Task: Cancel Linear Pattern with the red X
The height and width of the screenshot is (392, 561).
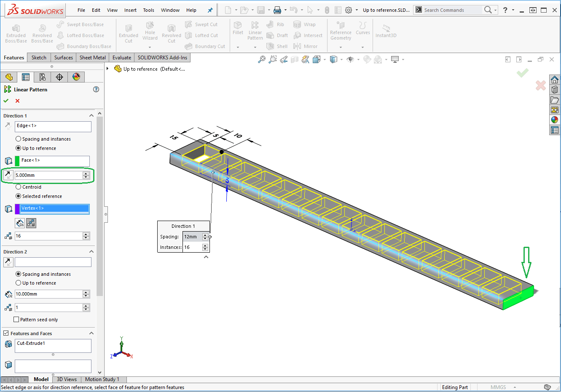Action: coord(17,101)
